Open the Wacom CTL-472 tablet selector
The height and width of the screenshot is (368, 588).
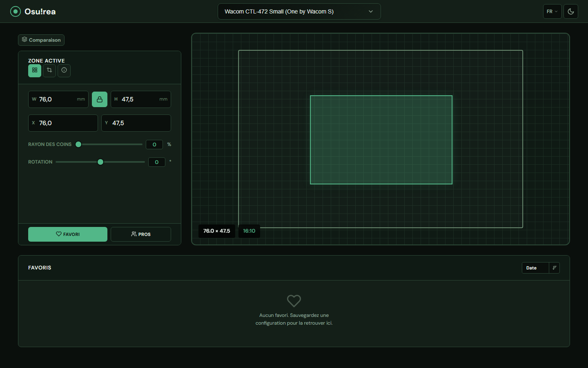pos(299,11)
